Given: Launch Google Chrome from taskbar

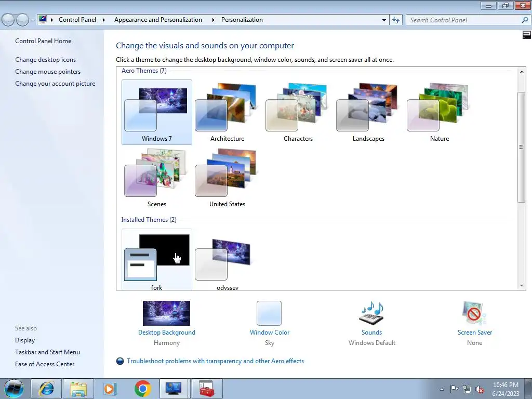Looking at the screenshot, I should click(142, 389).
